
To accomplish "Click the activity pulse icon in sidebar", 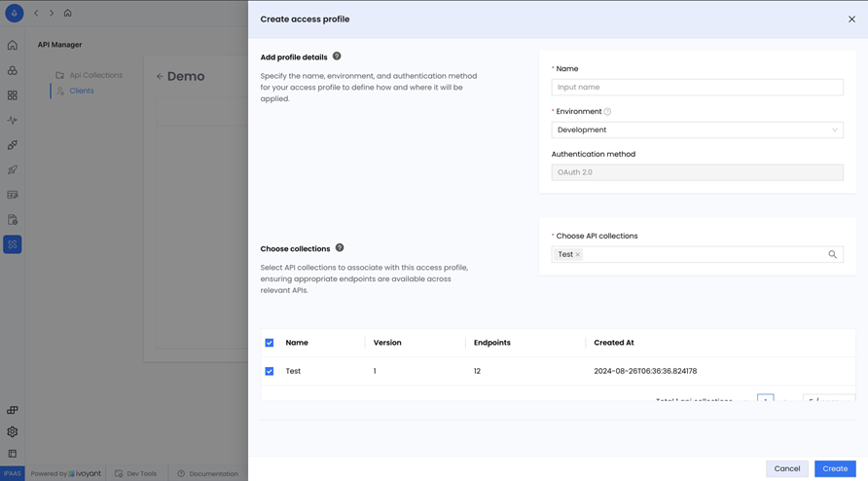I will (x=13, y=121).
